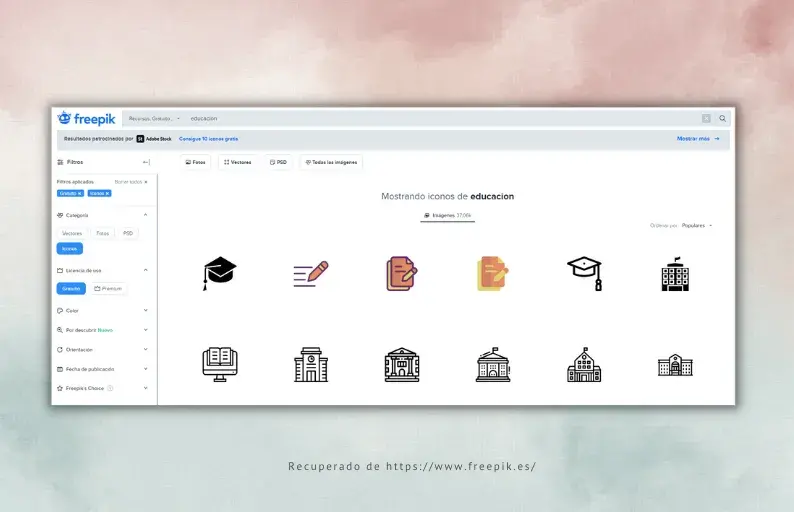This screenshot has height=512, width=794.
Task: Select the outlined graduation cap with tassel icon
Action: (584, 273)
